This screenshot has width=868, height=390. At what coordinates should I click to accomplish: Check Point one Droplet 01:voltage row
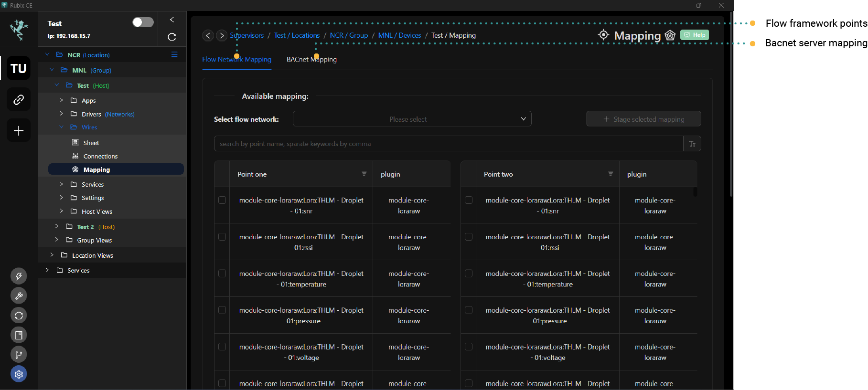222,347
